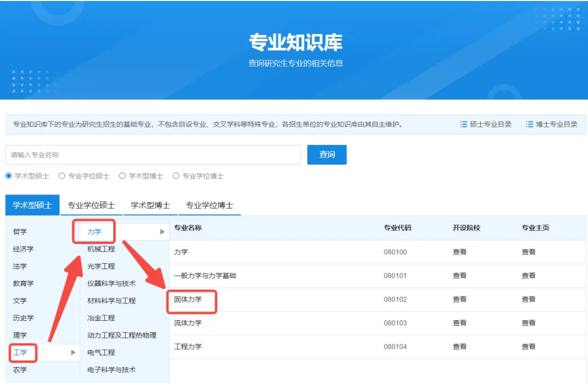View 专业主页 for 流体力学
Screen dimensions: 588x383
pos(529,323)
